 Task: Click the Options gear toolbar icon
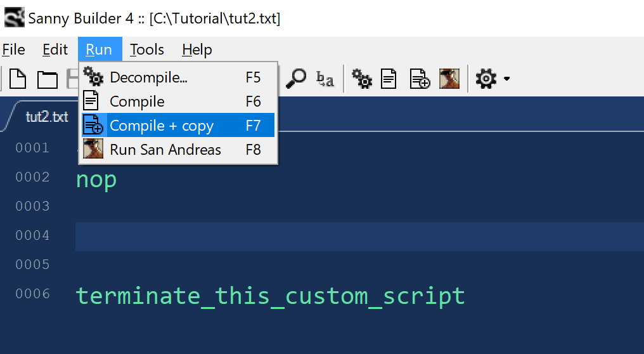[486, 79]
